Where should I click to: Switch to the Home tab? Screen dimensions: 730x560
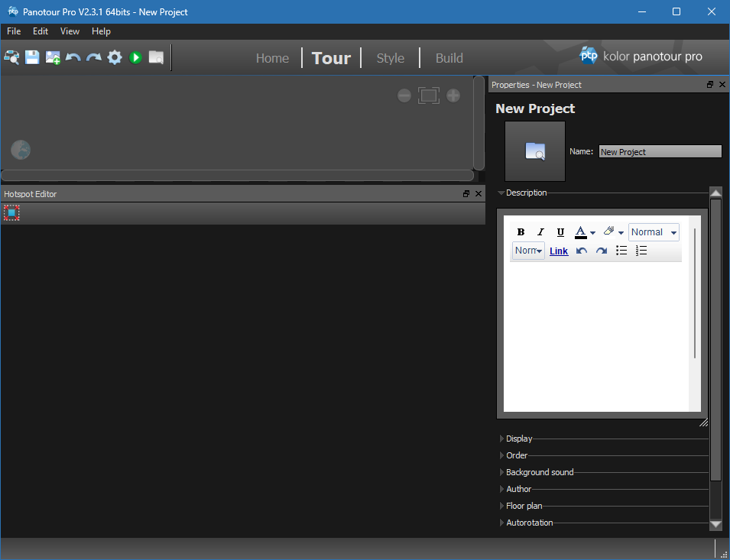tap(272, 58)
